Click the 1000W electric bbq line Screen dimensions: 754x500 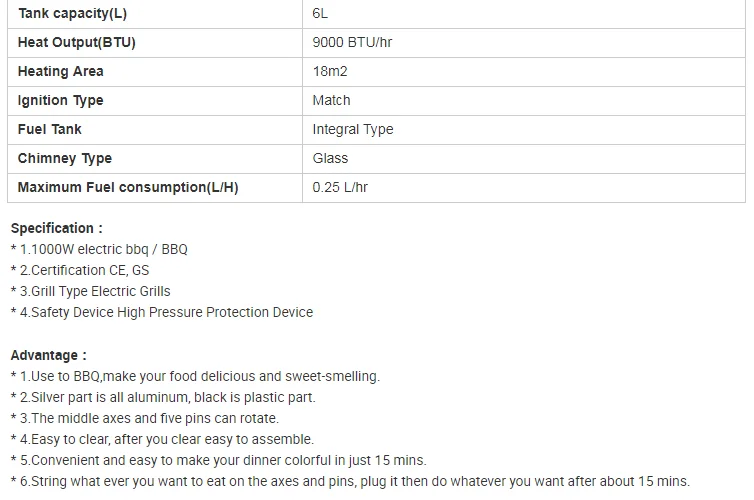click(x=99, y=249)
